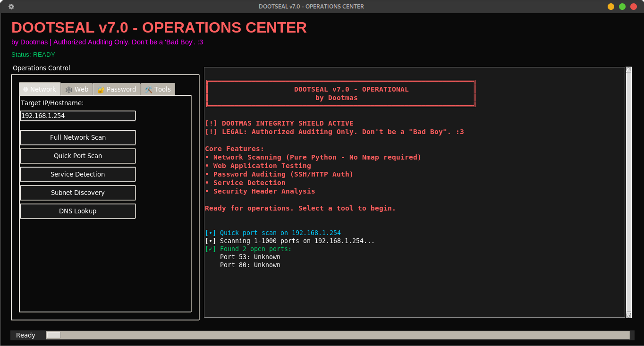This screenshot has height=346, width=644.
Task: Perform a DNS Lookup
Action: click(77, 211)
